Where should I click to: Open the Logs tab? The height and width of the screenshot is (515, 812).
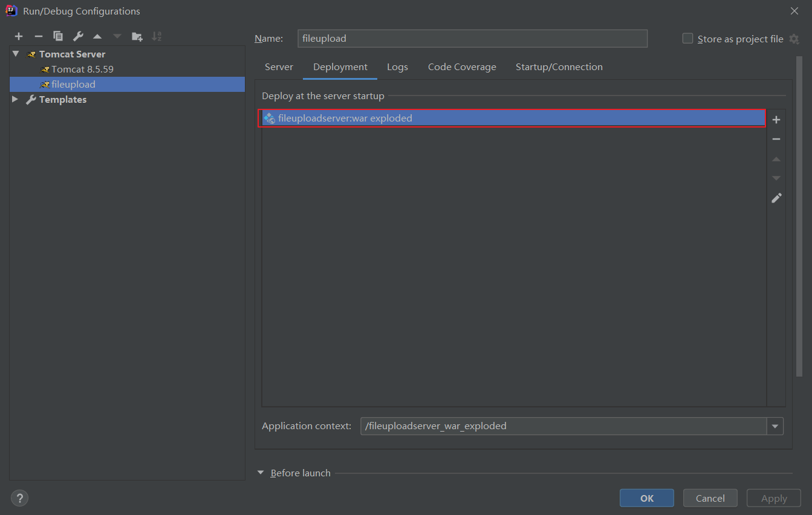tap(397, 67)
